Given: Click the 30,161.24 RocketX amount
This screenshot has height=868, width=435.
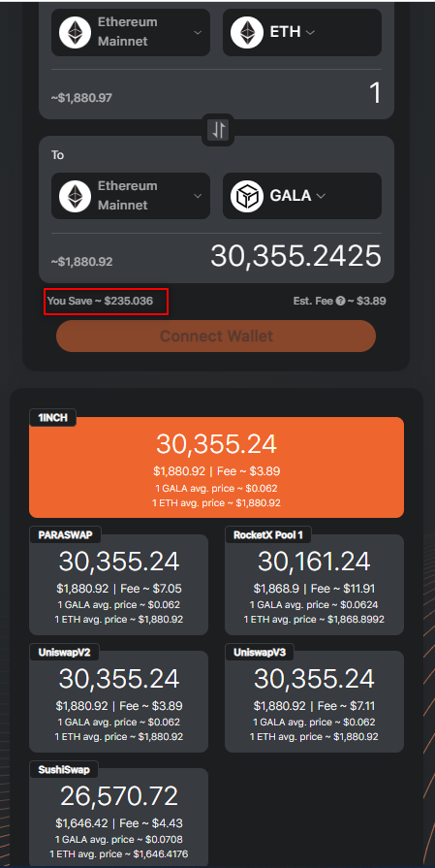Looking at the screenshot, I should pos(314,562).
